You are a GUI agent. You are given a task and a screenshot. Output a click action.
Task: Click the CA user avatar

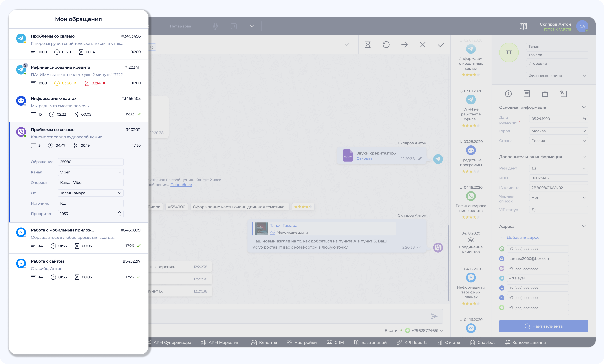coord(582,26)
